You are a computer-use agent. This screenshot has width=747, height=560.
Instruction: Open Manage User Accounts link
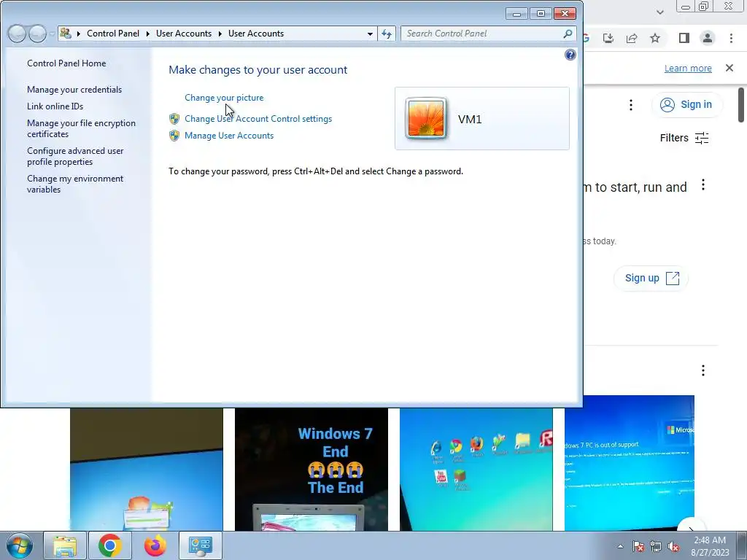click(x=229, y=136)
